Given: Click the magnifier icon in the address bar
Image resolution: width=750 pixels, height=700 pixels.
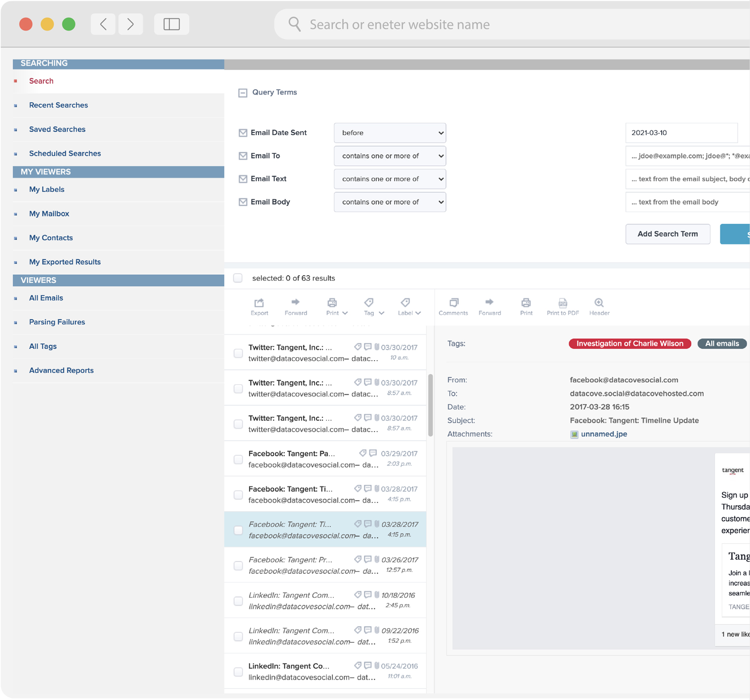Looking at the screenshot, I should click(x=294, y=24).
